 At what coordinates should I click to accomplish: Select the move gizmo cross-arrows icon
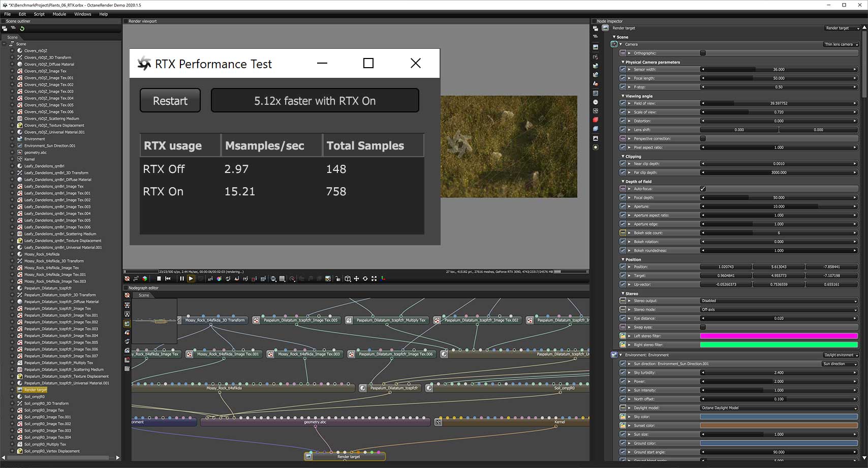click(356, 279)
